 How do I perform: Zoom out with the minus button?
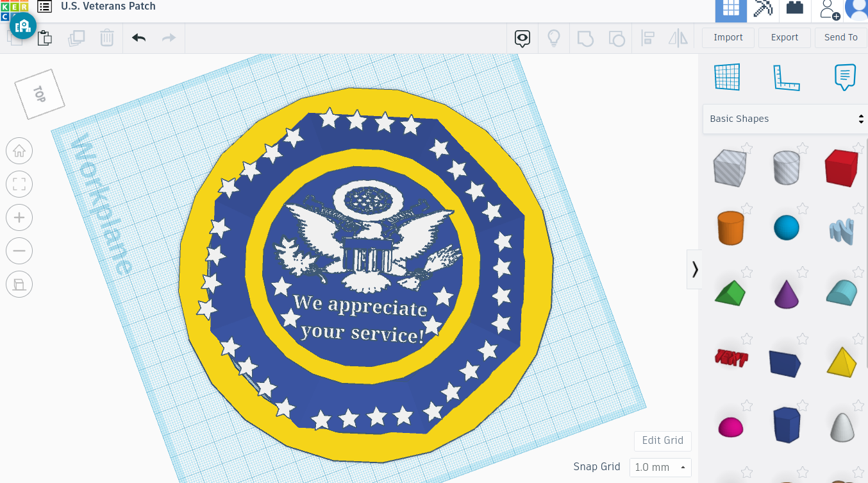pos(19,251)
